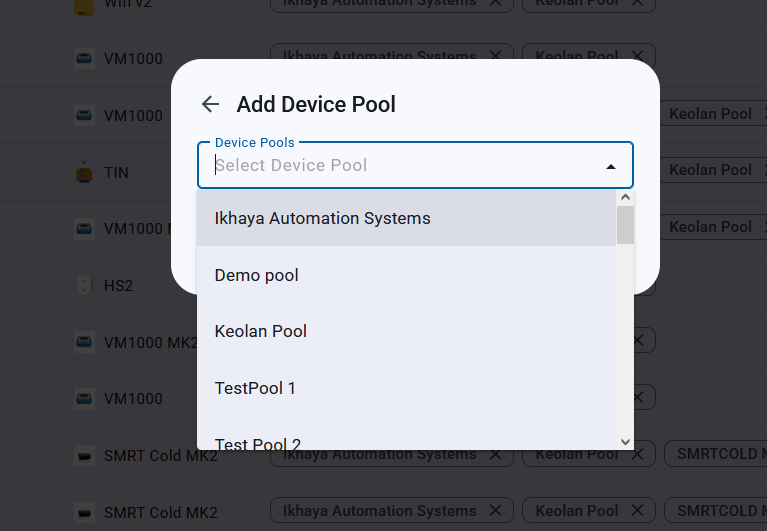Click the dropdown list scrollbar thumb

click(625, 225)
